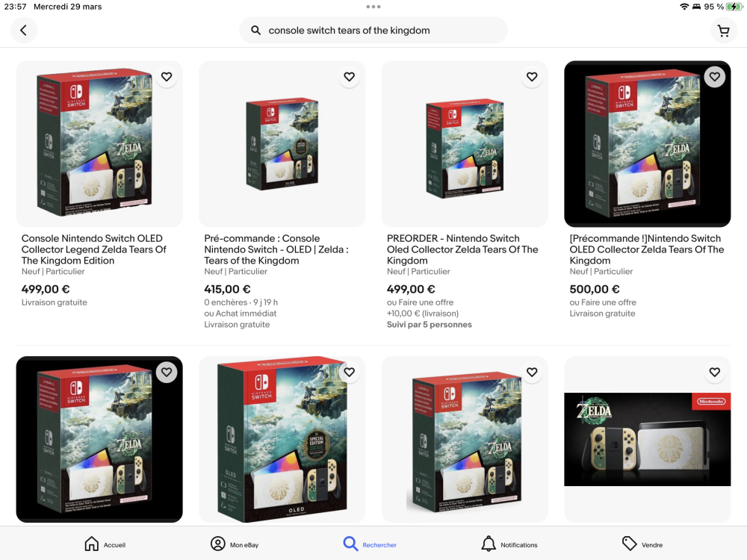Open the '[Précommande !]Nintendo Switch OLED' title
The width and height of the screenshot is (747, 560).
[646, 249]
